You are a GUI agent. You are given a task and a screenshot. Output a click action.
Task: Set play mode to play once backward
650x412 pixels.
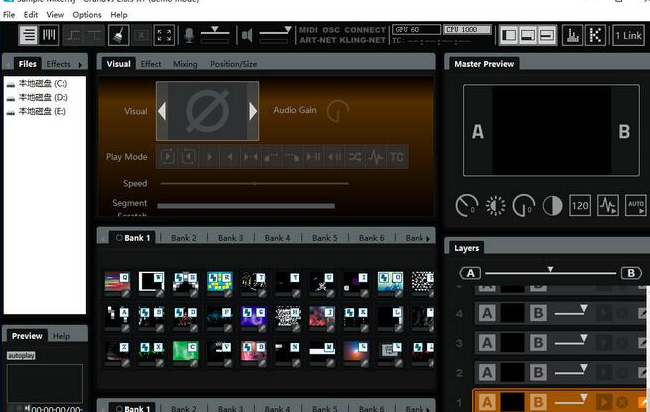[x=230, y=157]
